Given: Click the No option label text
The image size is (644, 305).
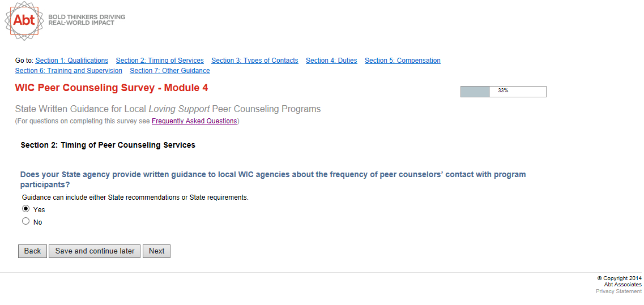Looking at the screenshot, I should [38, 222].
